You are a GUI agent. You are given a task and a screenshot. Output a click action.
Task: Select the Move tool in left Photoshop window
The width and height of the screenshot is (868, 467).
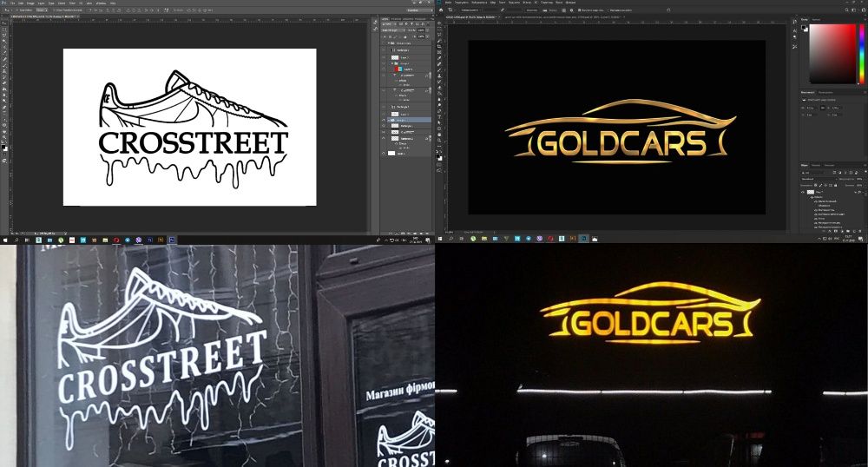(x=3, y=23)
